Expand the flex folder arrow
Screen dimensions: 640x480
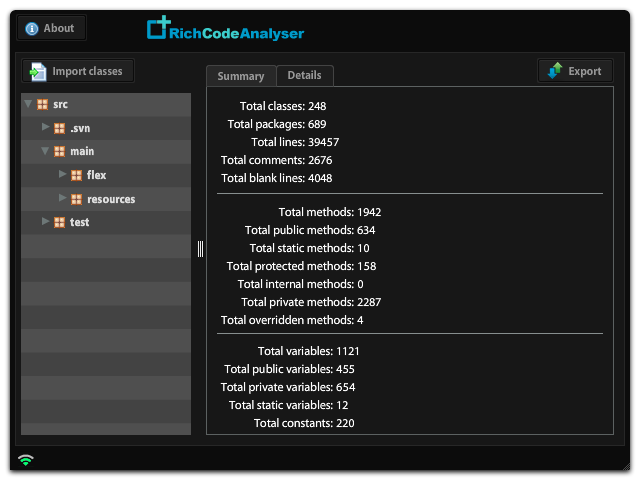[63, 175]
